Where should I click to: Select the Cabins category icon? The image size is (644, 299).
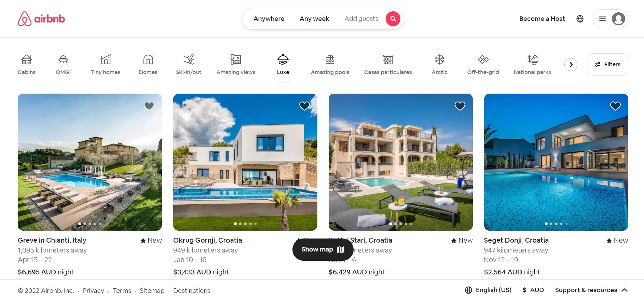27,60
